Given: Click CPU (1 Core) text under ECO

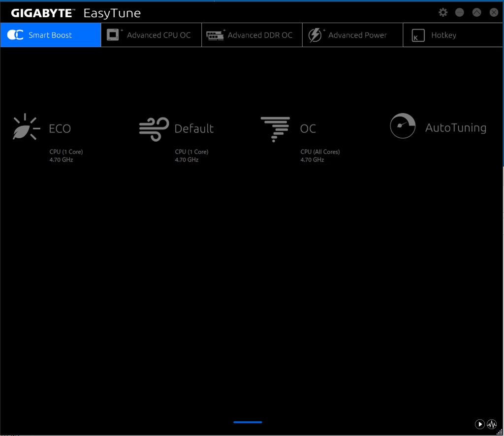Looking at the screenshot, I should pyautogui.click(x=66, y=152).
